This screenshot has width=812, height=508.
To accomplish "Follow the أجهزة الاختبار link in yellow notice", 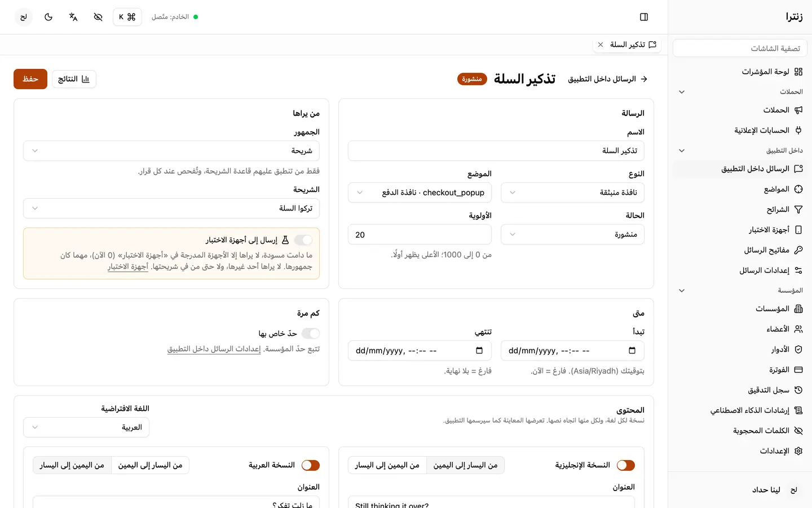I will (x=128, y=266).
